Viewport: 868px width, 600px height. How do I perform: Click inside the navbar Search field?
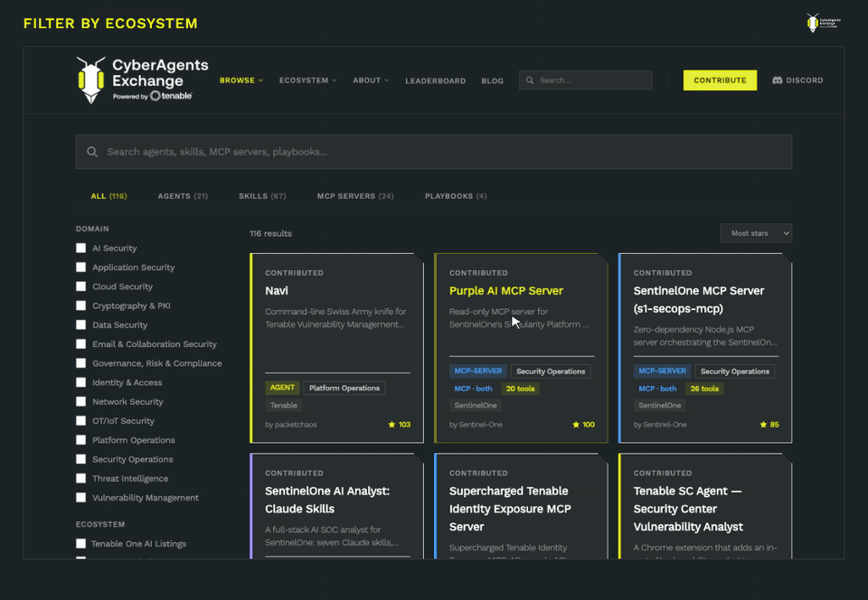(x=585, y=80)
